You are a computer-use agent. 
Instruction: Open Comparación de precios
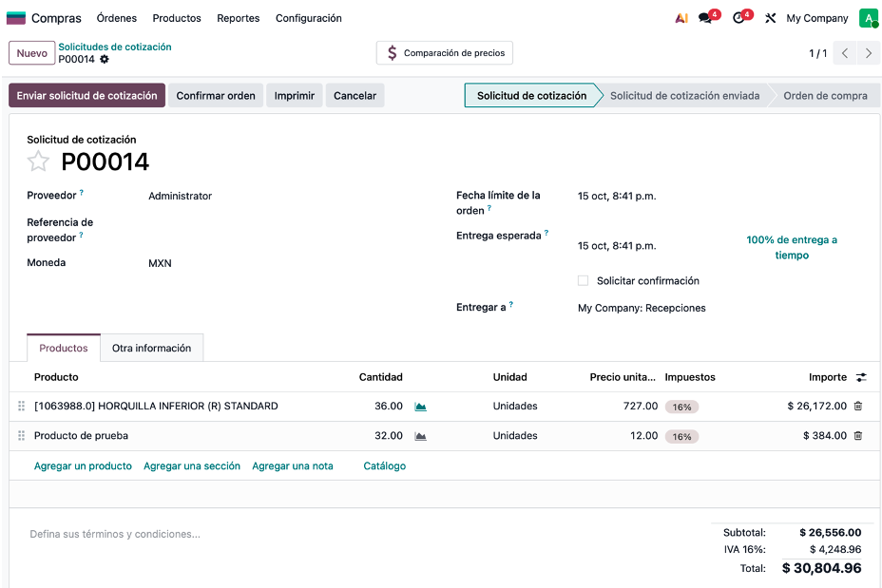pyautogui.click(x=445, y=53)
